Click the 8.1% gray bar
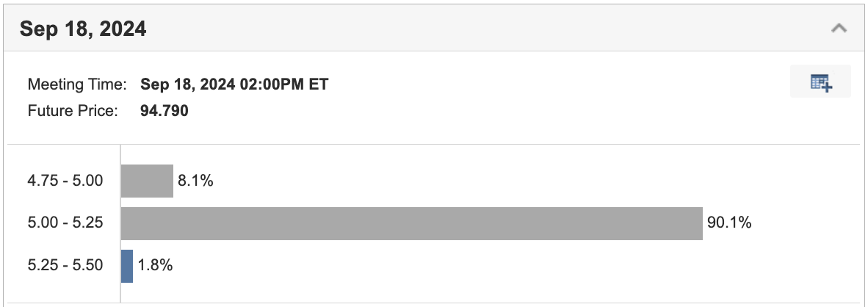Screen dimensions: 868x307 [x=148, y=181]
